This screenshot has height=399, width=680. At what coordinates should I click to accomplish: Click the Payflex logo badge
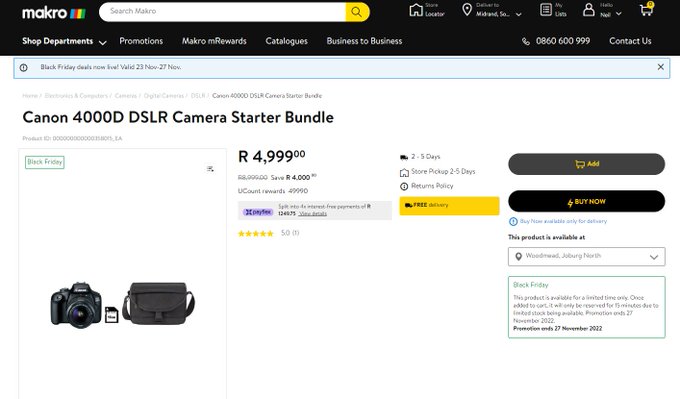pos(258,212)
